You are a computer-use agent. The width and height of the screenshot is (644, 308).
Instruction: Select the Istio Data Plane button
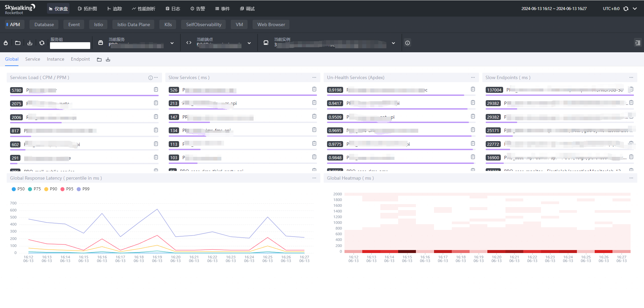133,24
